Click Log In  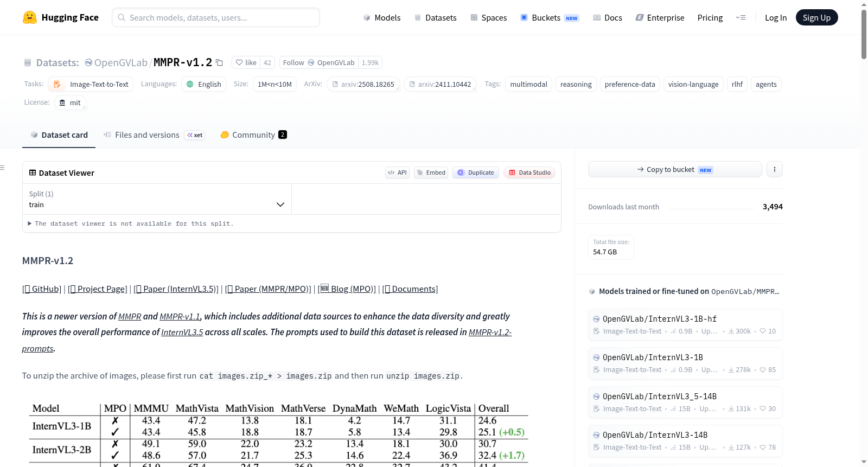(775, 17)
